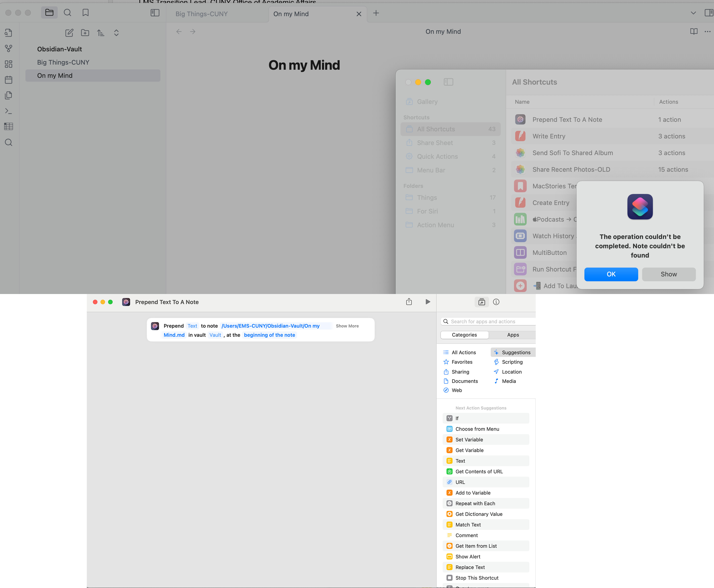714x588 pixels.
Task: Open the bookmarks icon in Obsidian sidebar
Action: [85, 13]
